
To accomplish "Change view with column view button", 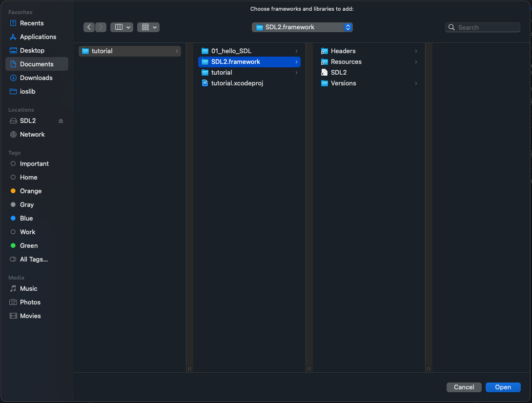I will point(122,27).
